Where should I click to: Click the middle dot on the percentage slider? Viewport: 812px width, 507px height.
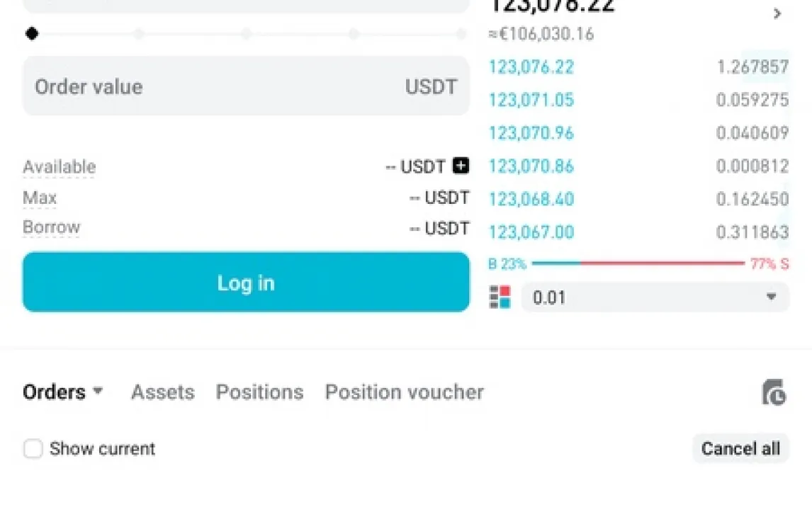(246, 33)
